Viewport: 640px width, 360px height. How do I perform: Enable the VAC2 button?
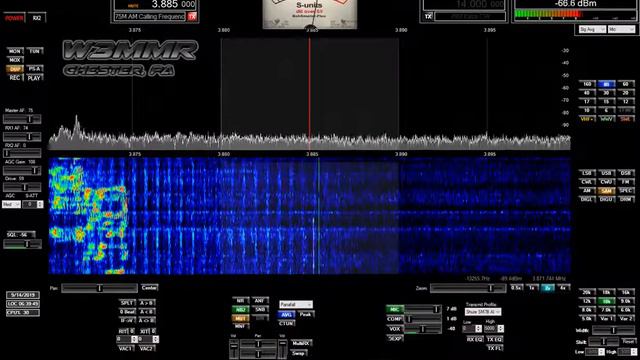pos(147,349)
